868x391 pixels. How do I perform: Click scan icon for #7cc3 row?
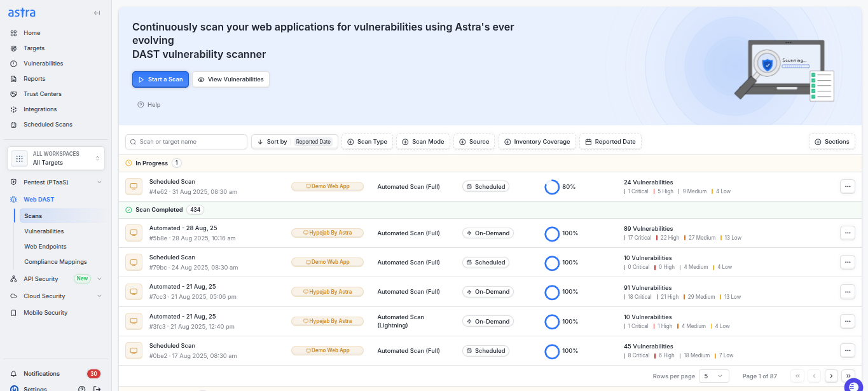[134, 292]
